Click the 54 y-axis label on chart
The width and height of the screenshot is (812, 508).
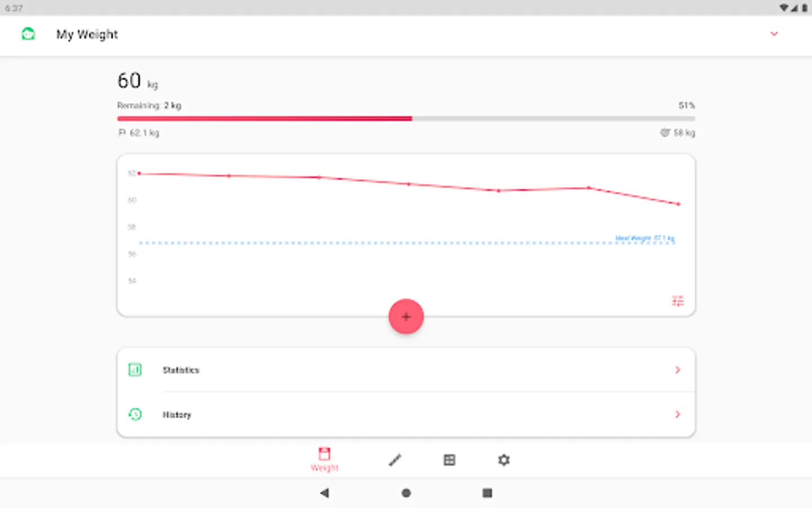132,281
